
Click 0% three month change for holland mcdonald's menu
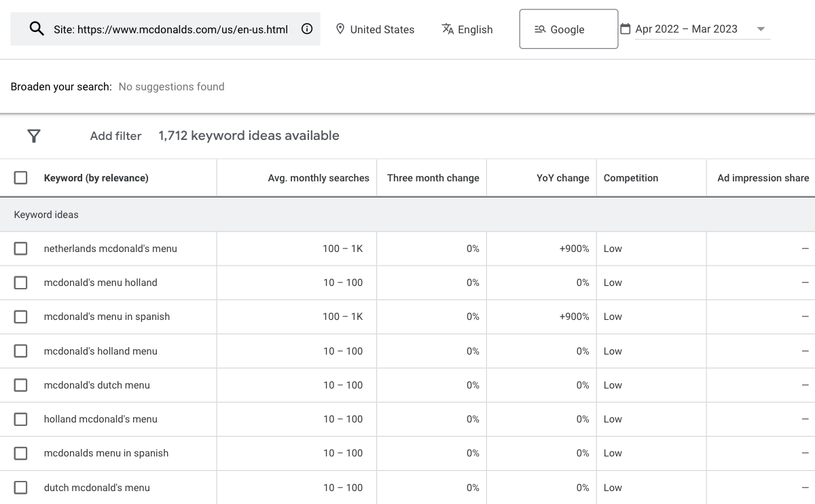(473, 419)
